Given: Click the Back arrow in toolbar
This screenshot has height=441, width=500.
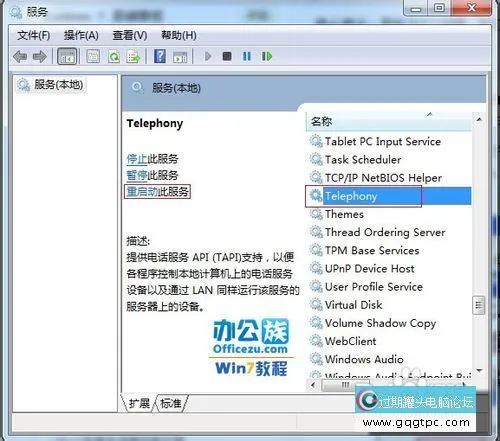Looking at the screenshot, I should click(20, 57).
